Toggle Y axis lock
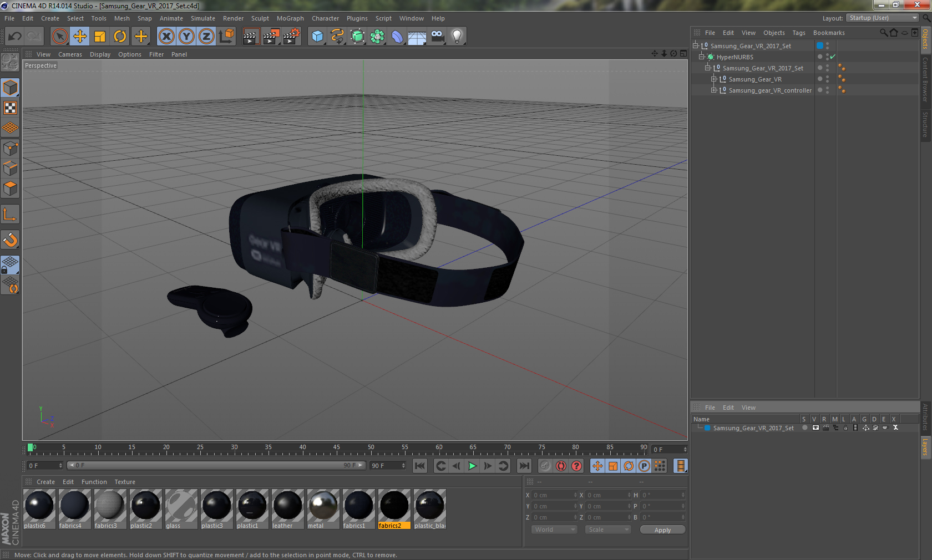This screenshot has width=932, height=560. click(x=186, y=37)
